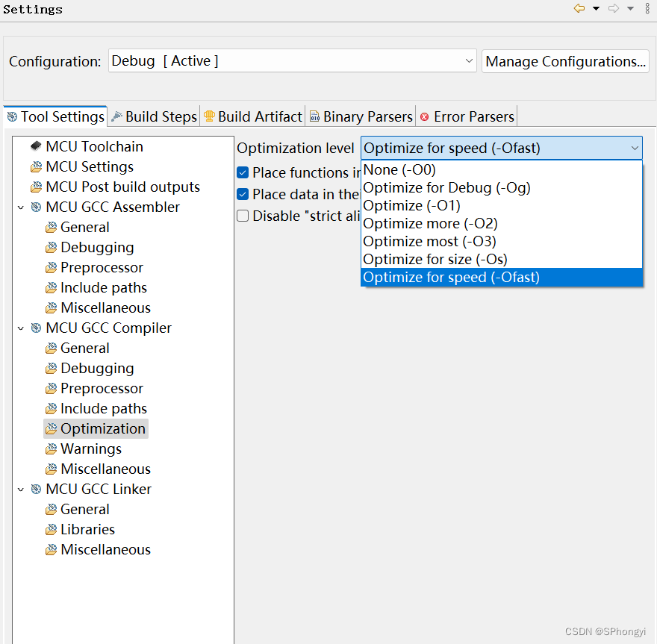
Task: Select Optimize for Debug (-Og) option
Action: (x=446, y=187)
